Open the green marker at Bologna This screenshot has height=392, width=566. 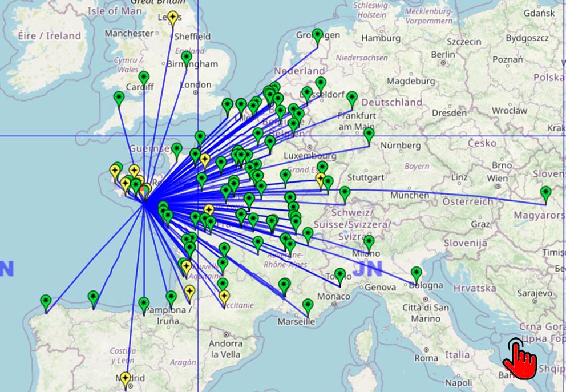click(x=417, y=274)
